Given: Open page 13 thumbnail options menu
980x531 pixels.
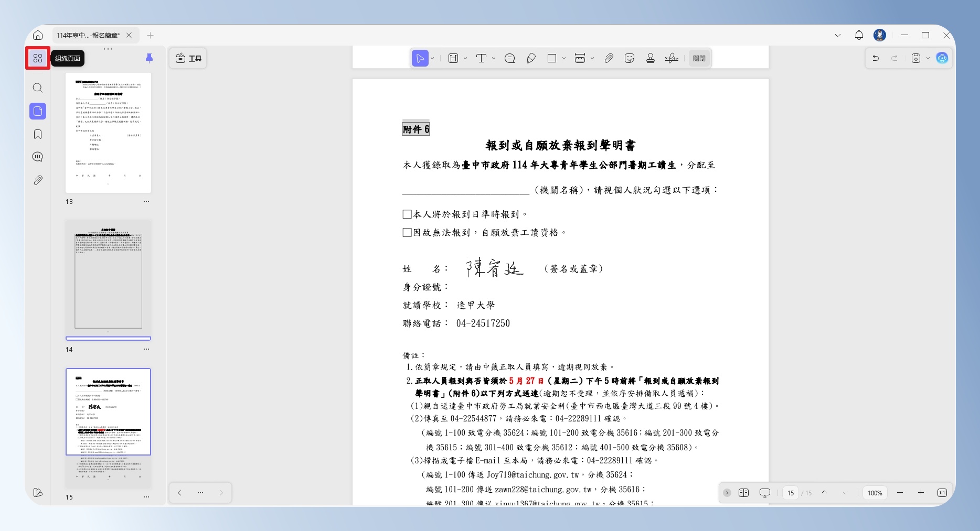Looking at the screenshot, I should (x=146, y=201).
